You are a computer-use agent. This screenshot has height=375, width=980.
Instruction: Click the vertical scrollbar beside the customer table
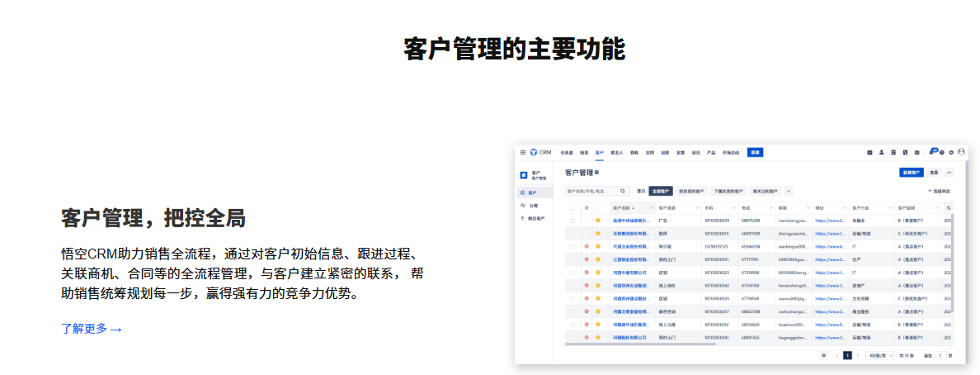coord(953,263)
